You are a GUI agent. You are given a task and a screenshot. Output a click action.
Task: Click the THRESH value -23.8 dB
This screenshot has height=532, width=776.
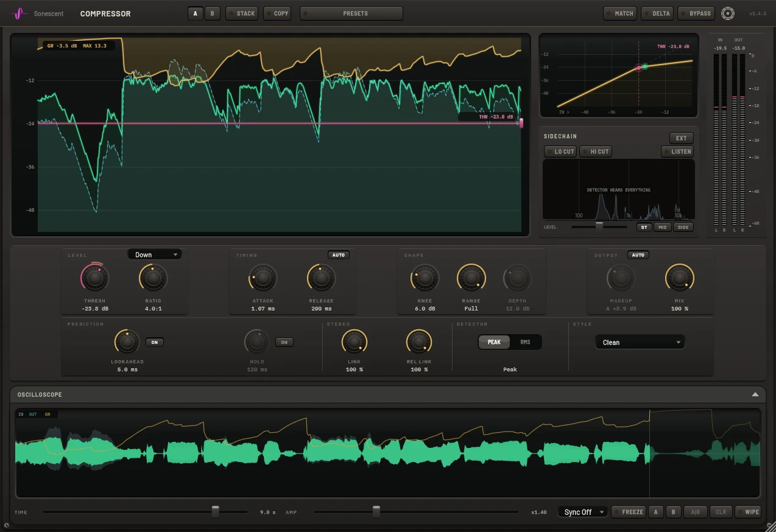pyautogui.click(x=95, y=309)
